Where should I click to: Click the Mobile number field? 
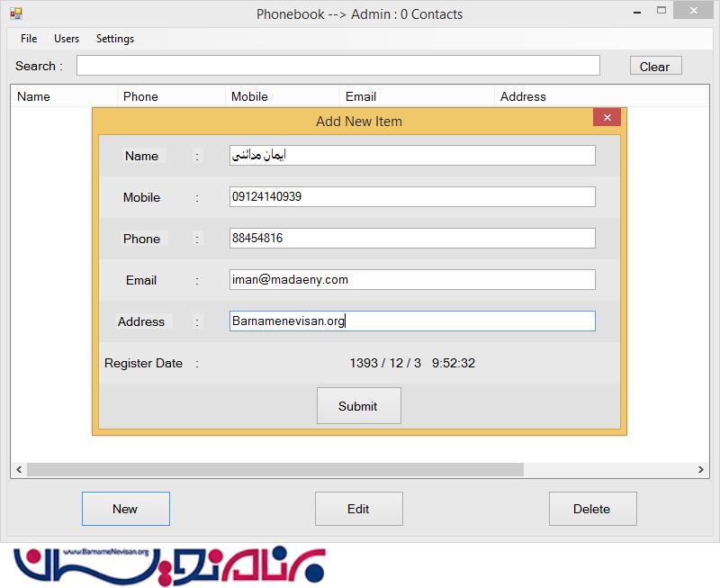pos(412,196)
